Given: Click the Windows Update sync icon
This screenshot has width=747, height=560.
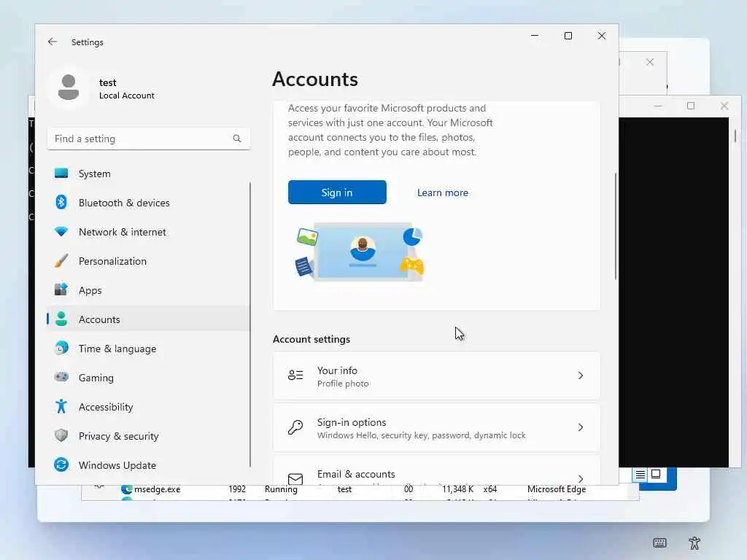Looking at the screenshot, I should coord(61,464).
